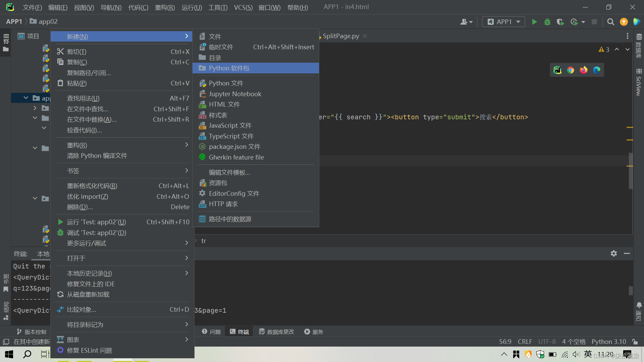This screenshot has height=362, width=644.
Task: Collapse the app02 folder in project tree
Action: pos(26,98)
